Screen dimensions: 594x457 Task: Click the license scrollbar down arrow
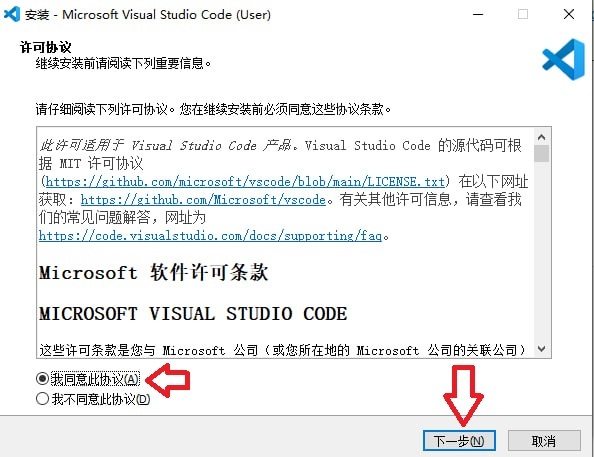tap(541, 349)
